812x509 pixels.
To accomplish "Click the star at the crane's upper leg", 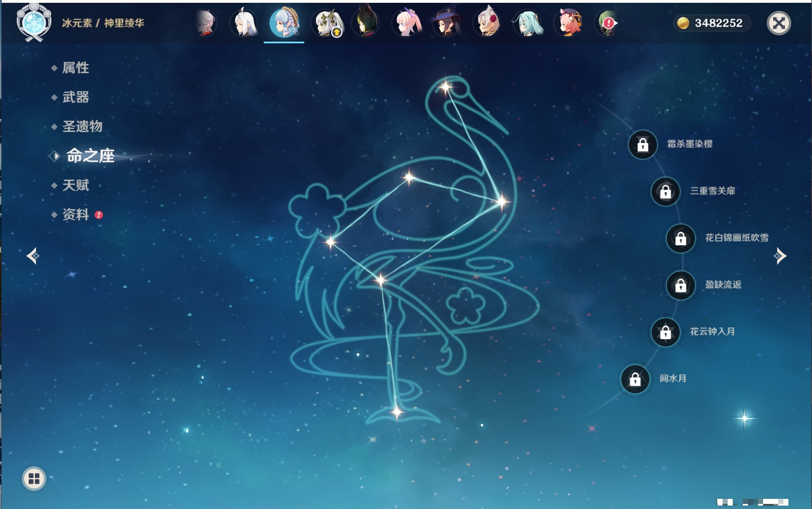I will 381,280.
